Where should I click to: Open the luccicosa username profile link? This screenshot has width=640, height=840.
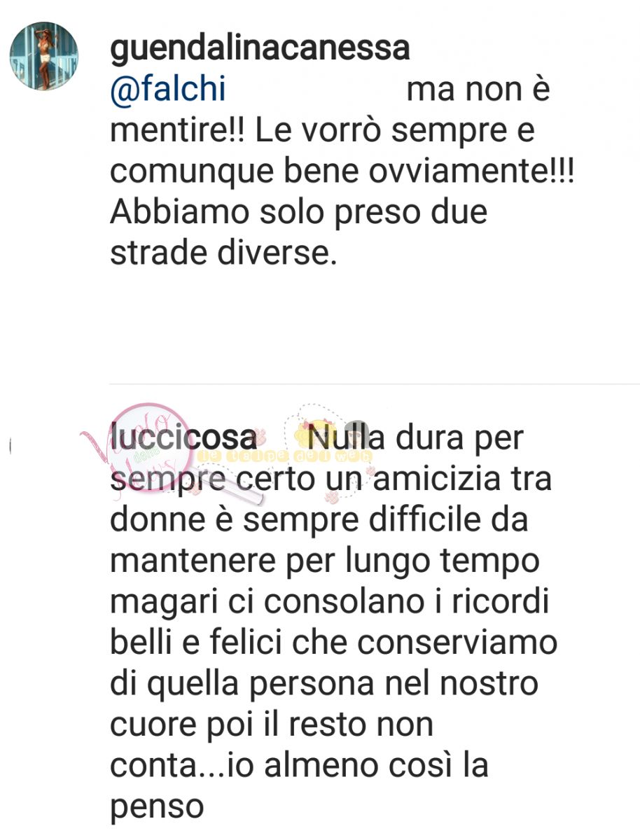(x=183, y=438)
